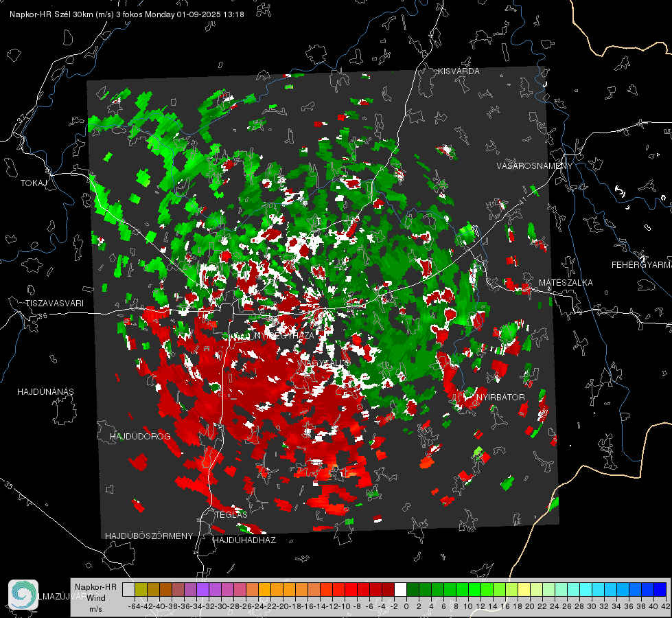Click the VÁSÁROSNAMÉNY city label
The image size is (672, 618).
tap(535, 166)
